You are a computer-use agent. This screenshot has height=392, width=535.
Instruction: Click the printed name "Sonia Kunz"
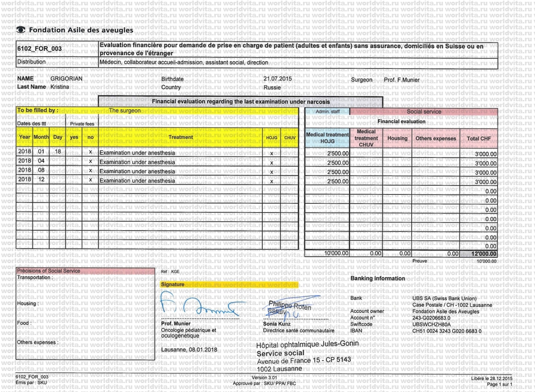276,324
